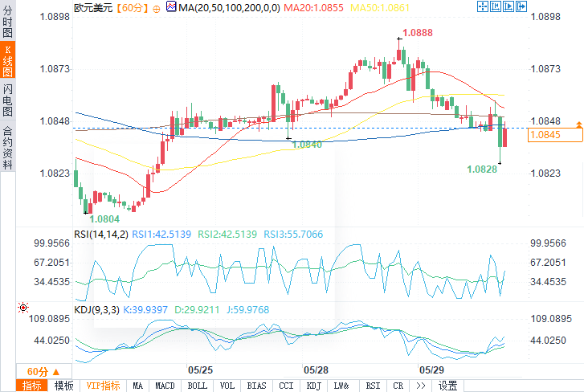Click the 1.0840 low price marker
This screenshot has width=584, height=392.
[x=308, y=145]
